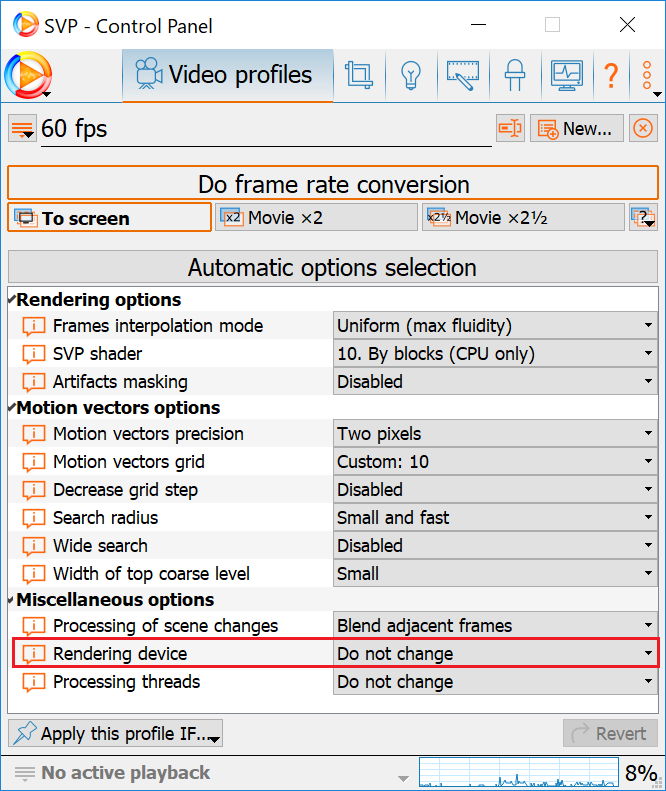Open the performance monitor tab icon
Viewport: 666px width, 791px height.
pos(566,75)
